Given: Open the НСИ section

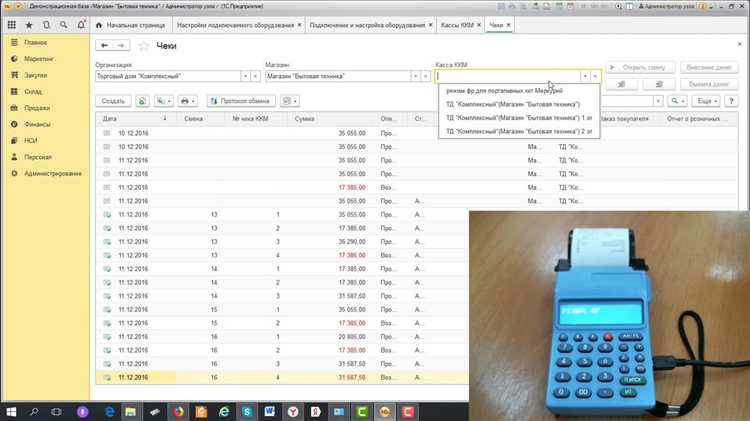Looking at the screenshot, I should coord(30,141).
